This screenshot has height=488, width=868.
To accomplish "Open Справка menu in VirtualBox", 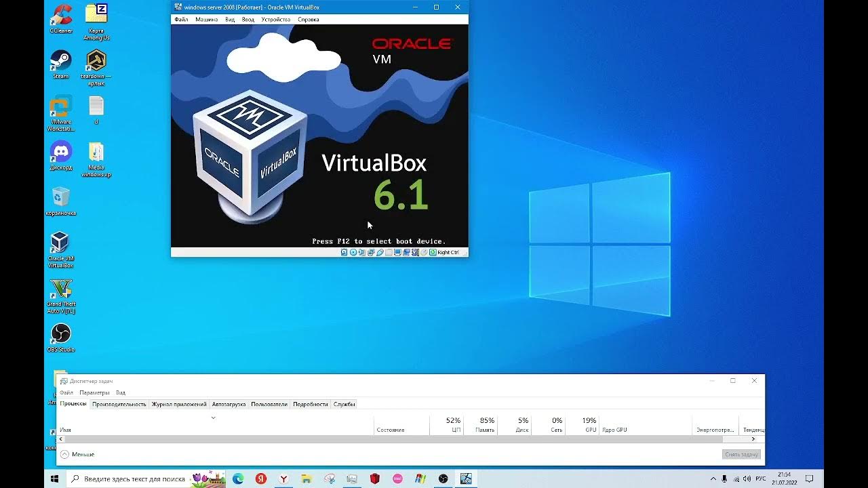I will pos(308,20).
